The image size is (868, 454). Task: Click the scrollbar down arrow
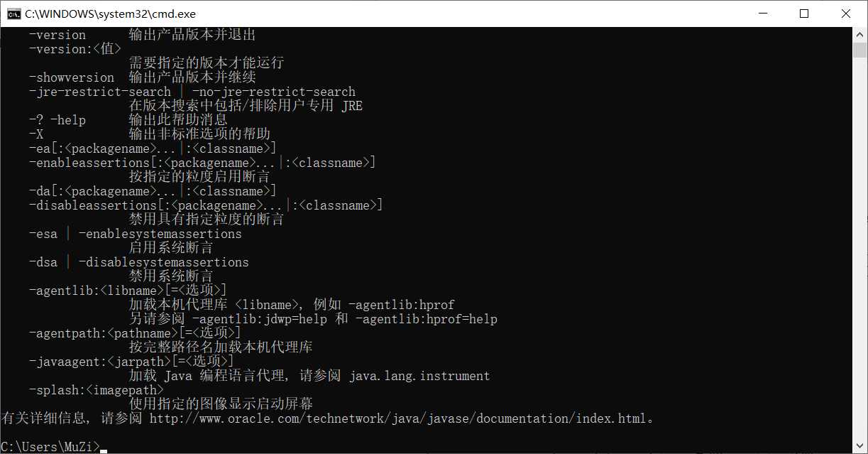coord(860,446)
